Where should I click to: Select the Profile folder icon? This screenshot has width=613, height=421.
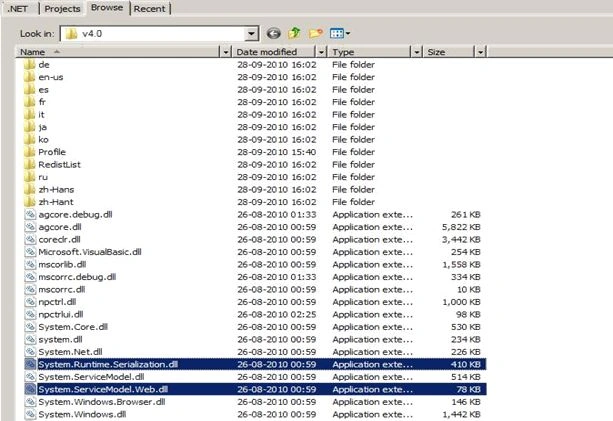click(x=30, y=152)
